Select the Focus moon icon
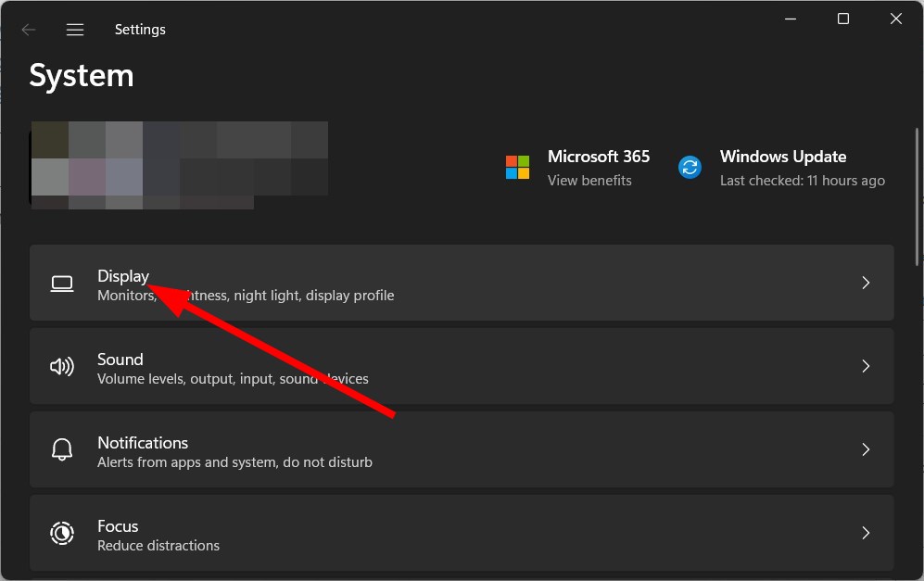The width and height of the screenshot is (924, 581). click(x=61, y=533)
